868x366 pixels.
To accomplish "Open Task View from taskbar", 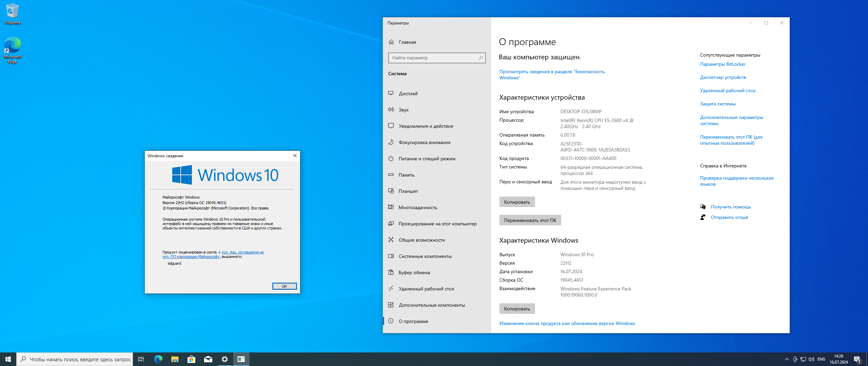I will (x=141, y=359).
